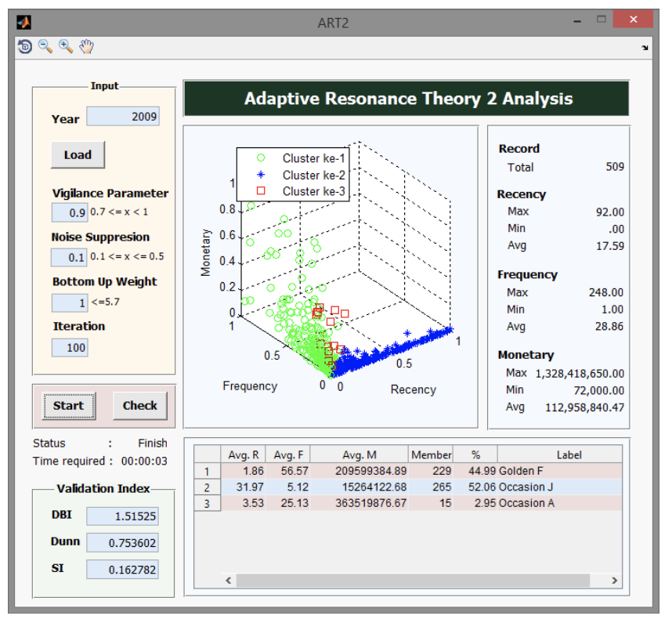672x641 pixels.
Task: Activate the Pan hand tool
Action: (x=86, y=47)
